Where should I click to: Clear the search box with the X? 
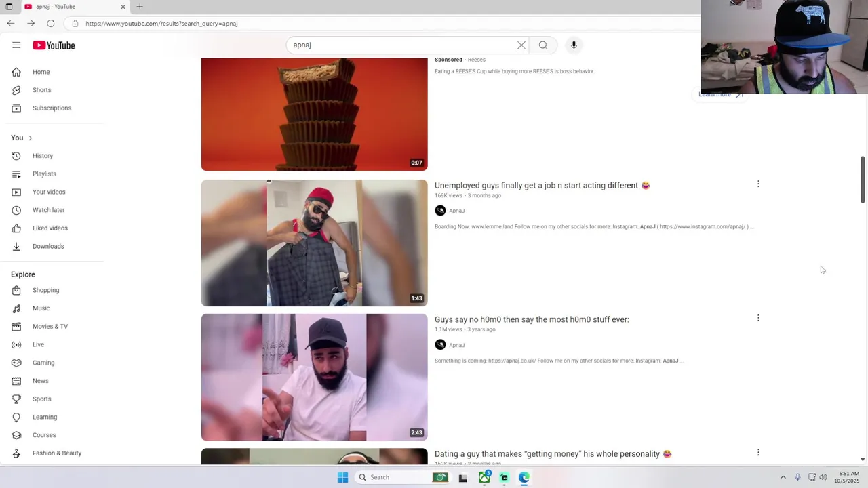(521, 45)
